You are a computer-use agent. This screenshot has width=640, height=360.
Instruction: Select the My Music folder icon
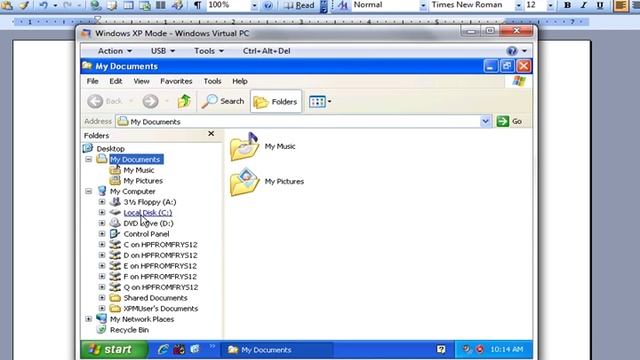coord(244,147)
